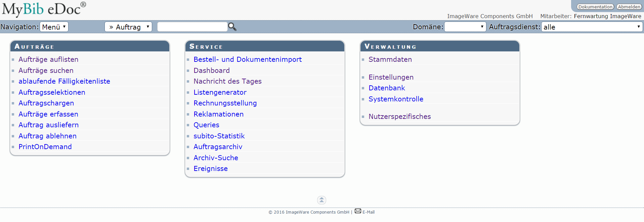Click the Abmelden button
644x222 pixels.
(x=629, y=7)
